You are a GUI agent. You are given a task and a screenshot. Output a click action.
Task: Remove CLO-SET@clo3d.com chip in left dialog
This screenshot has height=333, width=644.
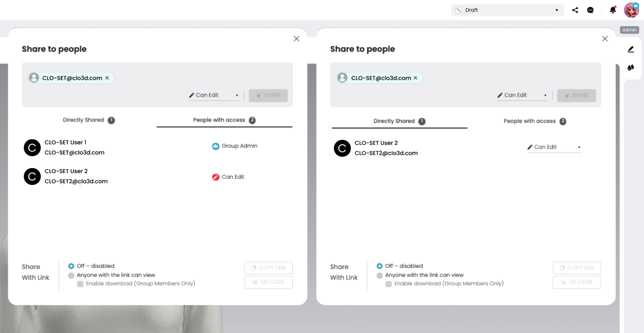(107, 78)
